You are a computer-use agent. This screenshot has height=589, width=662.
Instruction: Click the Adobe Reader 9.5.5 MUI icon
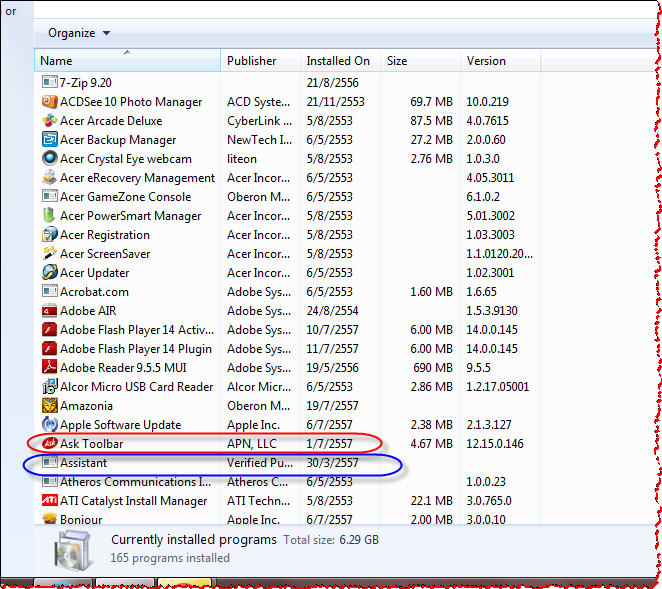tap(49, 367)
